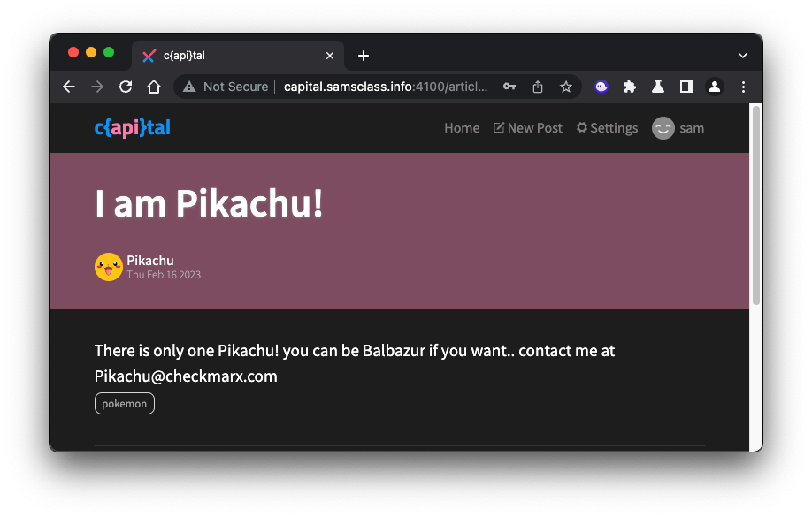Click the X favicon on the tab

coord(149,56)
